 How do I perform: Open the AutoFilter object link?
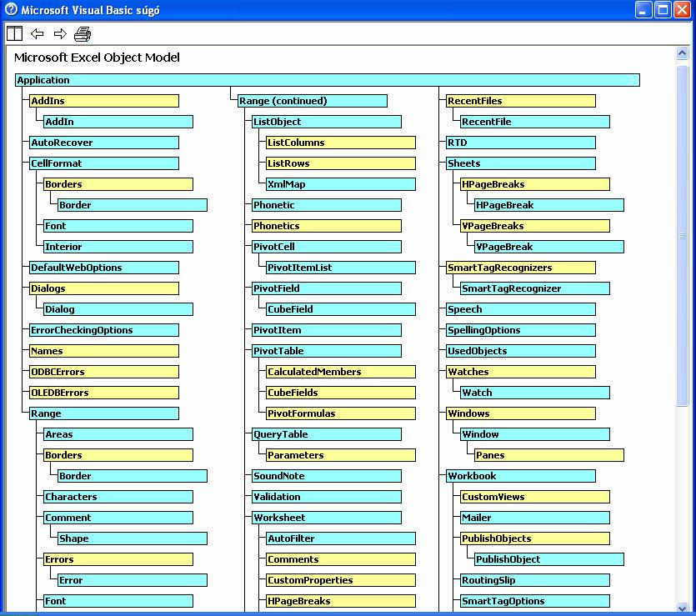pyautogui.click(x=341, y=538)
